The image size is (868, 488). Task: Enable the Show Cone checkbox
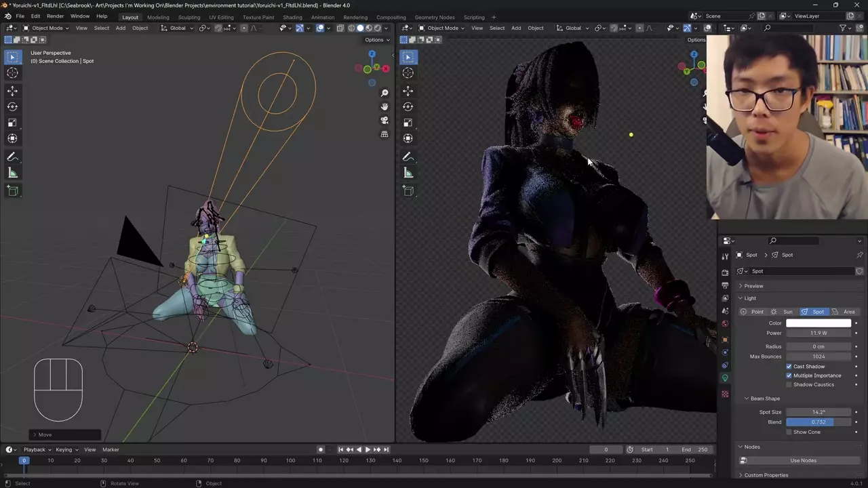click(789, 432)
